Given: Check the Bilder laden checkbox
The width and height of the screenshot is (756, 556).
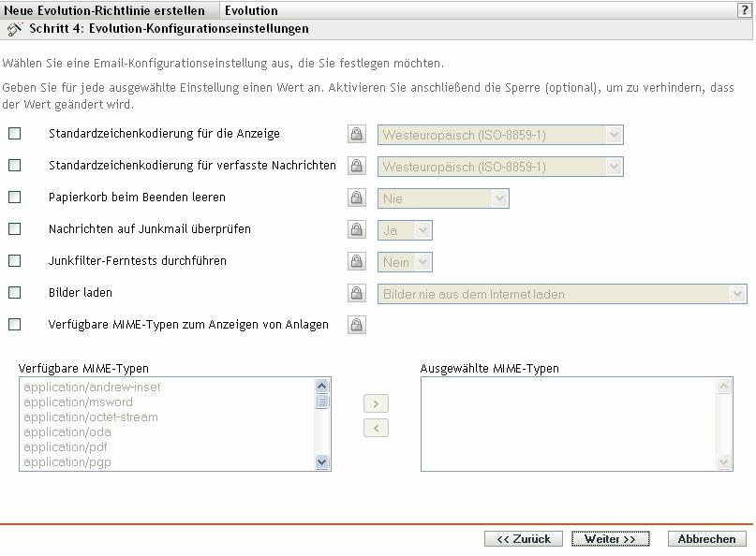Looking at the screenshot, I should (x=14, y=292).
